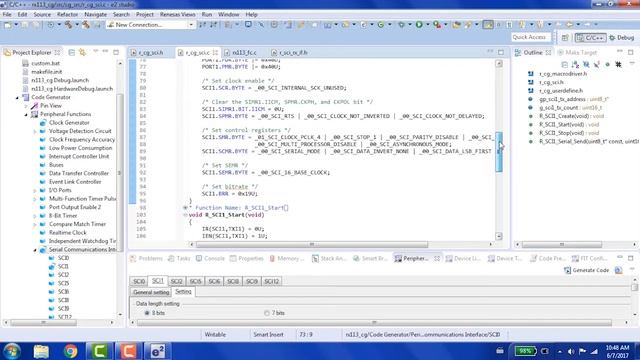Maximize the editor area
Image resolution: width=640 pixels, height=360 pixels.
pos(501,52)
